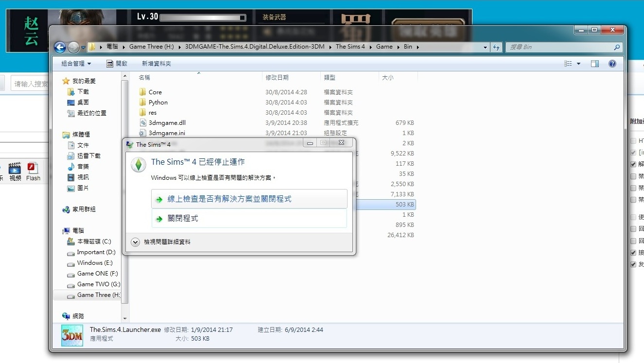Screen dimensions: 644x363
Task: Click the 9,522 KB size cell
Action: click(402, 153)
